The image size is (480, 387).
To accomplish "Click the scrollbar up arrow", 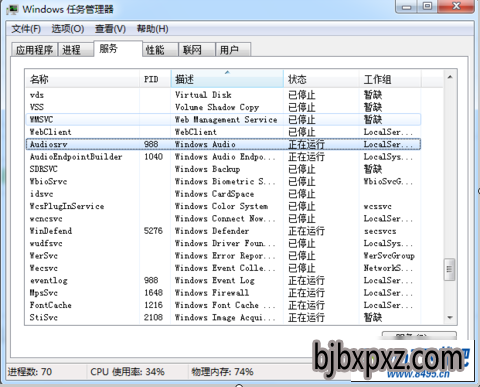I will (450, 77).
